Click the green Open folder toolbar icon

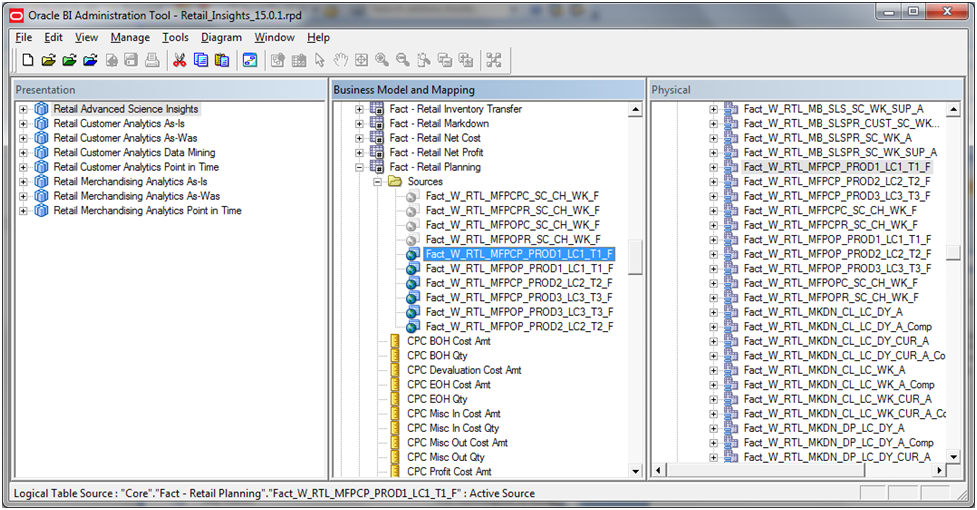click(69, 60)
